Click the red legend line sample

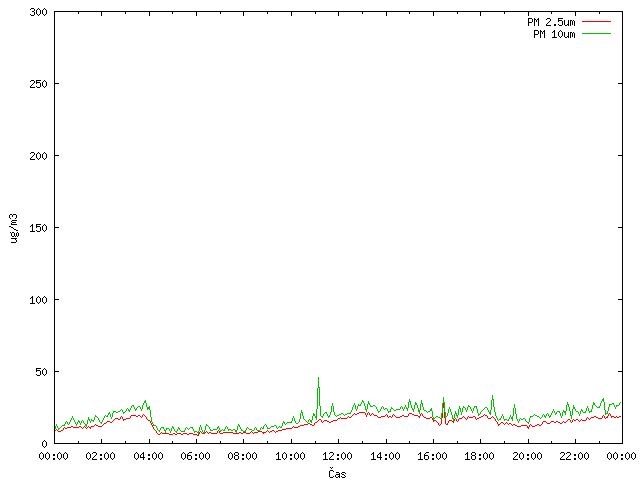pos(596,22)
